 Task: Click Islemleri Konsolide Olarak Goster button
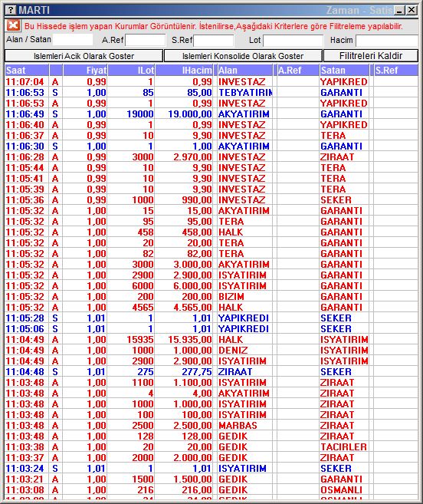243,56
